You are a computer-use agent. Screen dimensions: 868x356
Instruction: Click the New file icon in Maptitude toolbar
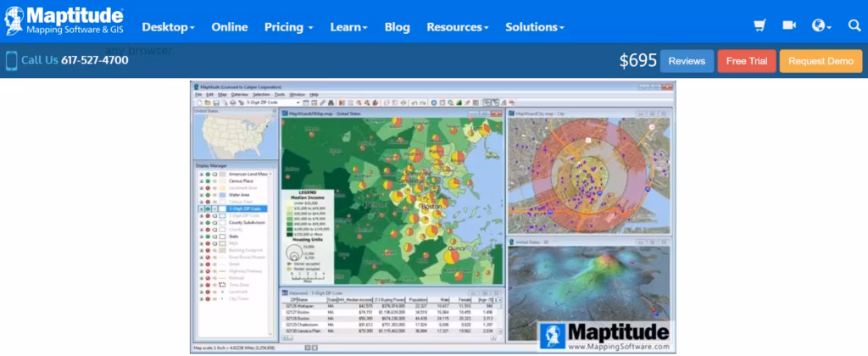tap(199, 103)
